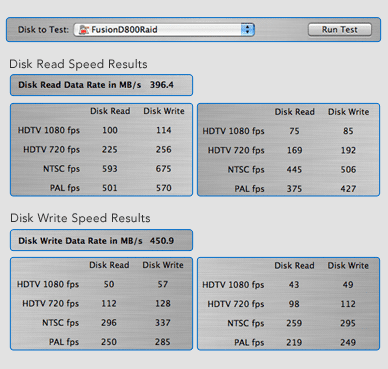Select the read data rate value 396.4
Viewport: 388px width, 369px height.
(x=162, y=85)
